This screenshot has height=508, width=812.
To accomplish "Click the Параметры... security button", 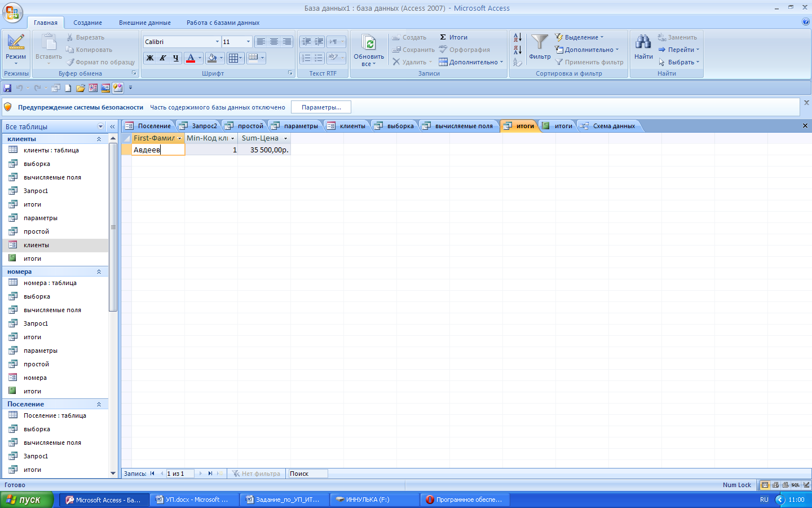I will tap(321, 107).
